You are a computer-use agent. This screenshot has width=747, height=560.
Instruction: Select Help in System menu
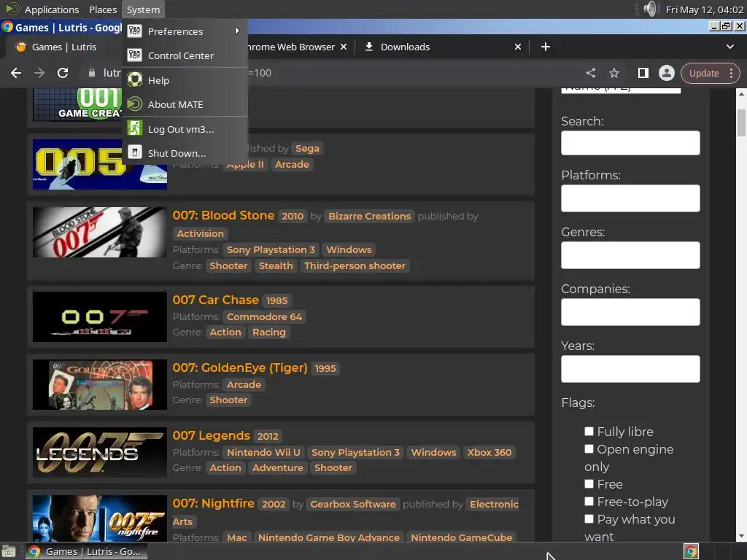coord(185,80)
